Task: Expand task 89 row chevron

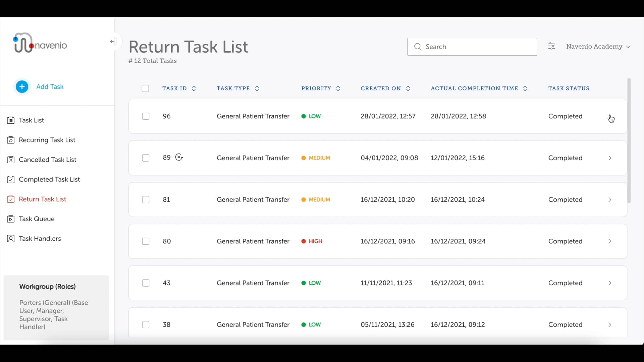Action: point(610,158)
